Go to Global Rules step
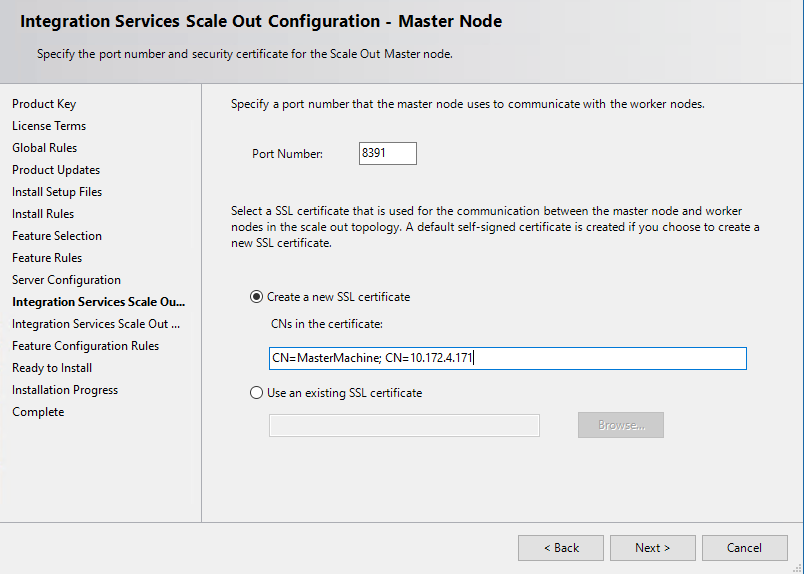The height and width of the screenshot is (574, 804). (x=45, y=148)
